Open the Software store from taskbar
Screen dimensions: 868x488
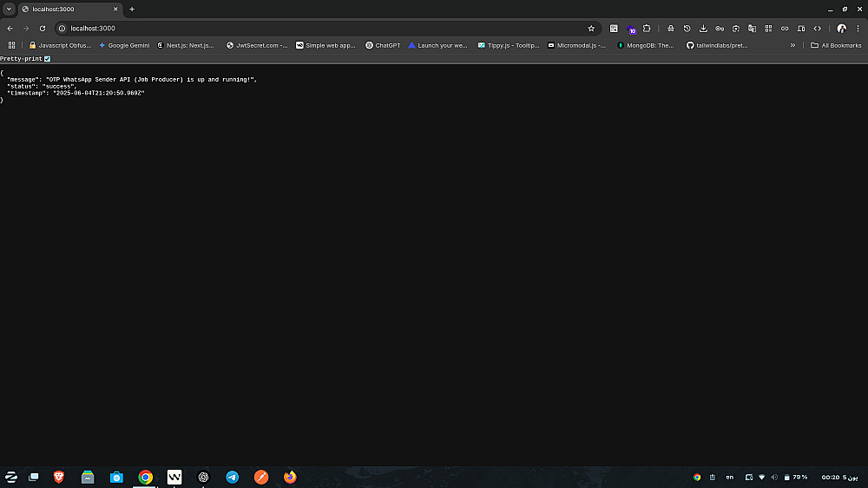[x=116, y=477]
